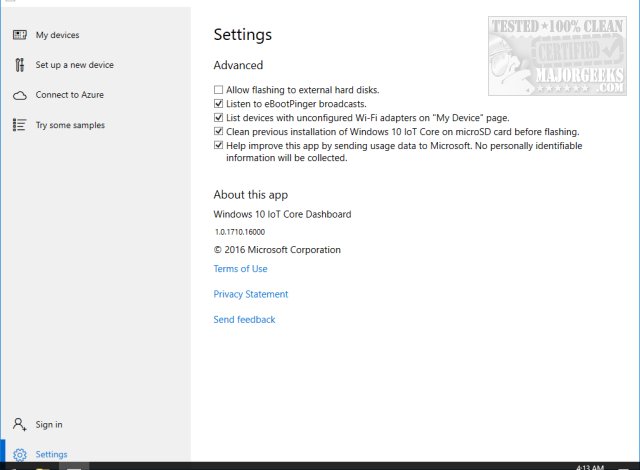Image resolution: width=640 pixels, height=470 pixels.
Task: Click the version number 1.0.1710.16000
Action: 240,232
